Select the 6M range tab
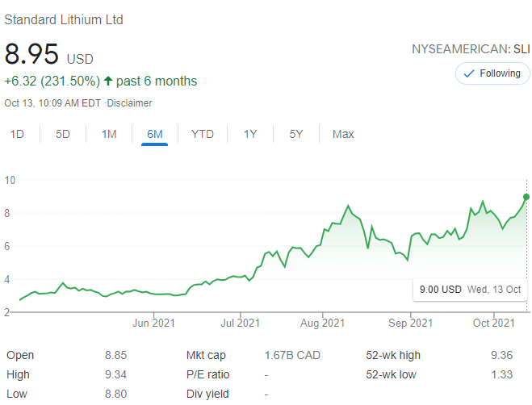532x405 pixels. pyautogui.click(x=155, y=134)
